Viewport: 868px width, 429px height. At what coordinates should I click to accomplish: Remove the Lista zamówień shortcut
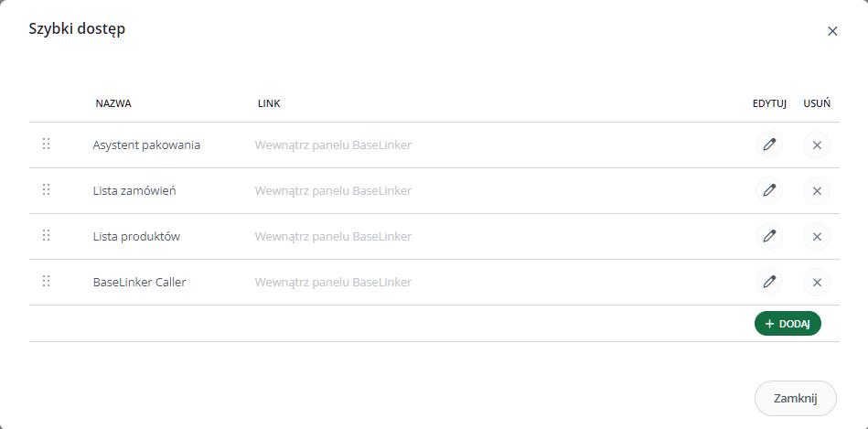(817, 190)
